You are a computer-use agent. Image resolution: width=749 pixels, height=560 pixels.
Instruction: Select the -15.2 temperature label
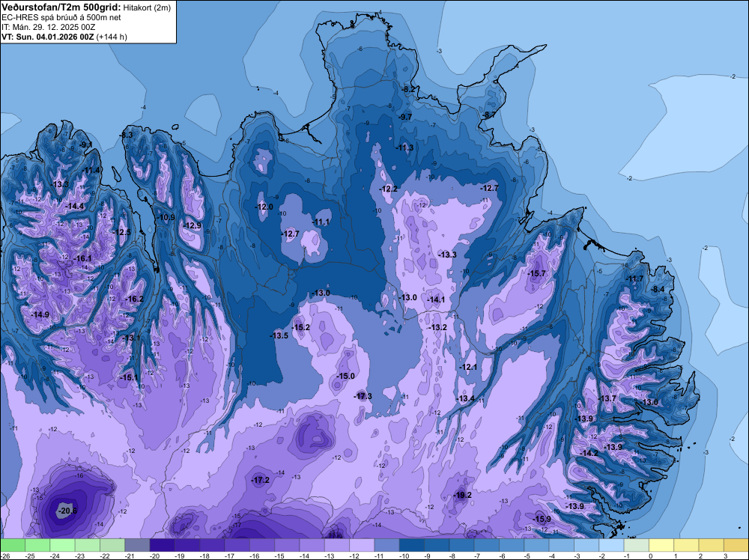[x=300, y=327]
